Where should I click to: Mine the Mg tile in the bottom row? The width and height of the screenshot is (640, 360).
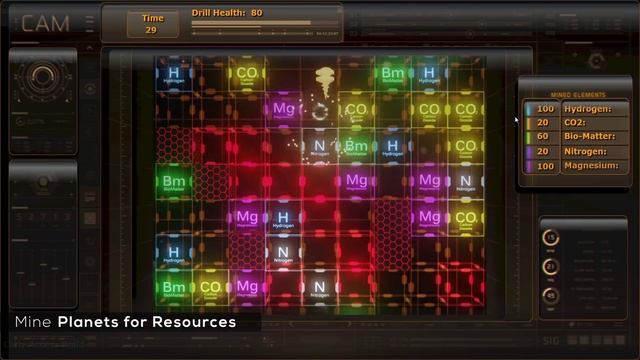(247, 287)
